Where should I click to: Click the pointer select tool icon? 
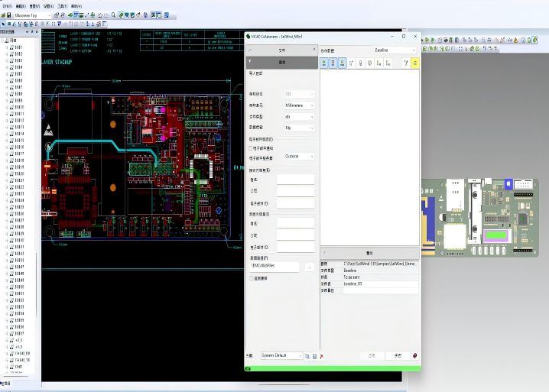4,23
